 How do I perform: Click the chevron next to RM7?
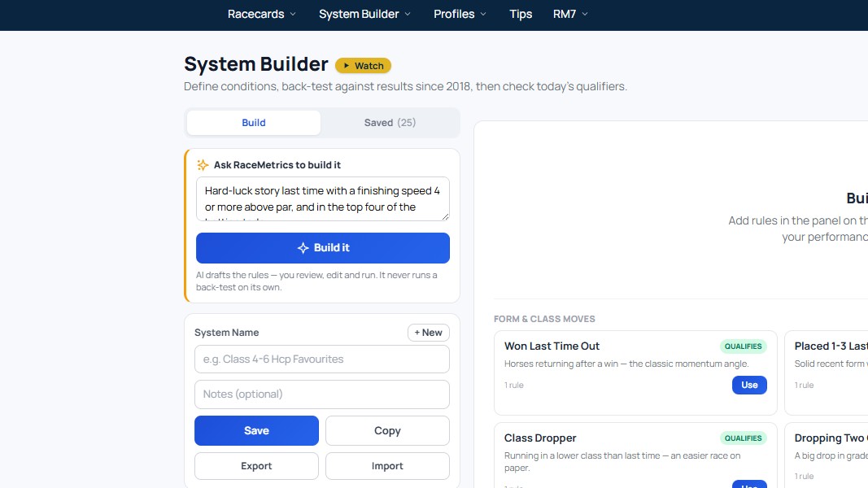pos(585,15)
